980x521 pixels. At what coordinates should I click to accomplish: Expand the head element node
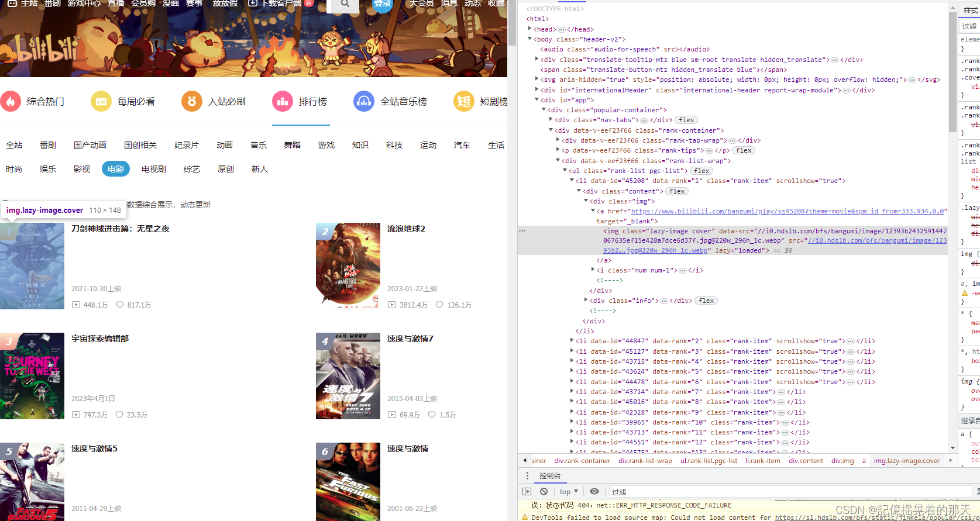(530, 29)
